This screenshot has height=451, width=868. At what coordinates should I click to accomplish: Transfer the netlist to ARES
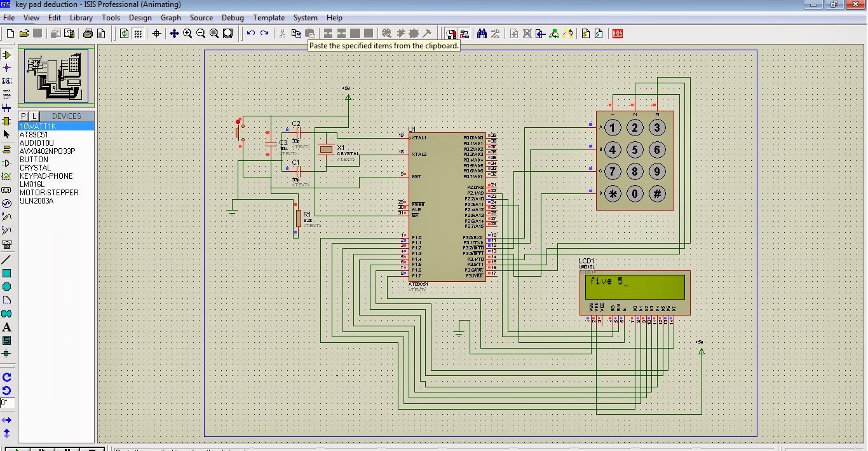click(617, 33)
